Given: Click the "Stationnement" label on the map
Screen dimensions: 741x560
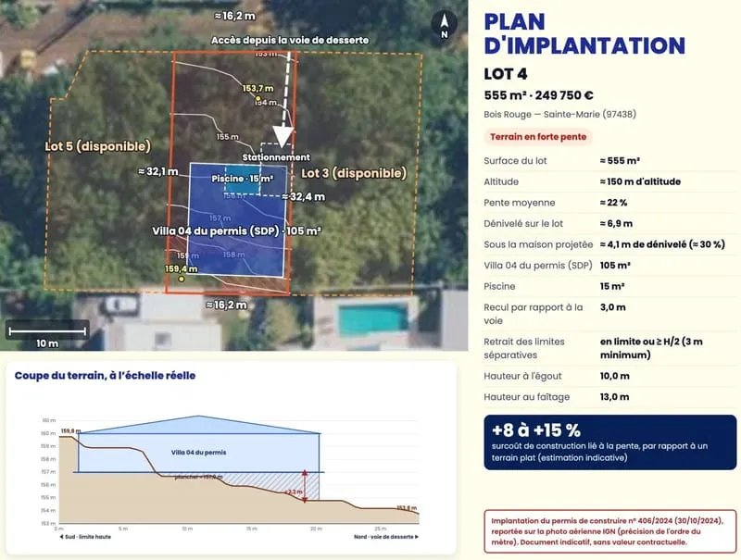Looking at the screenshot, I should click(276, 157).
